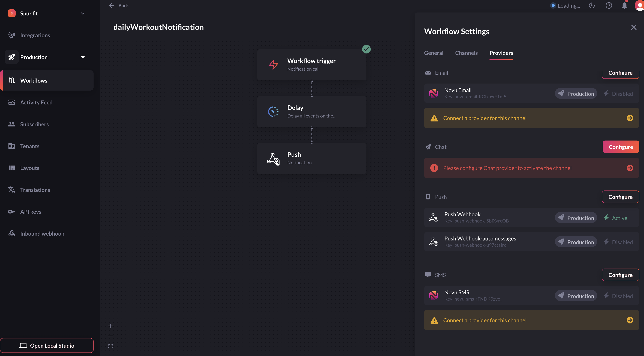Click Open Local Studio button
644x356 pixels.
click(47, 345)
